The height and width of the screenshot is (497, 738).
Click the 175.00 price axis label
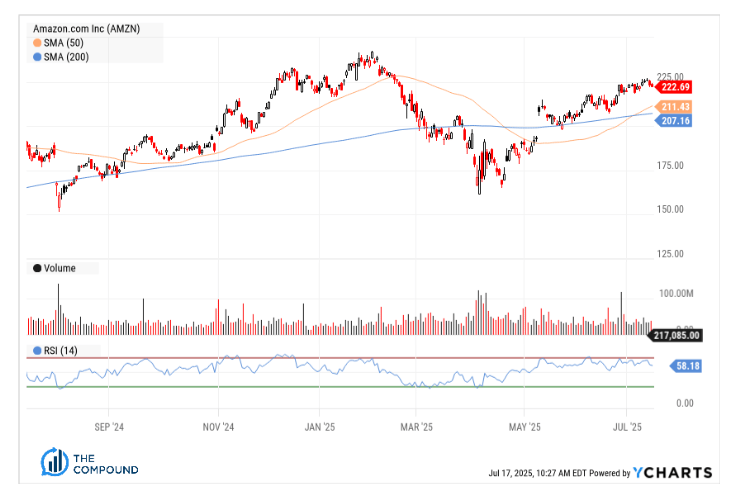pyautogui.click(x=670, y=166)
